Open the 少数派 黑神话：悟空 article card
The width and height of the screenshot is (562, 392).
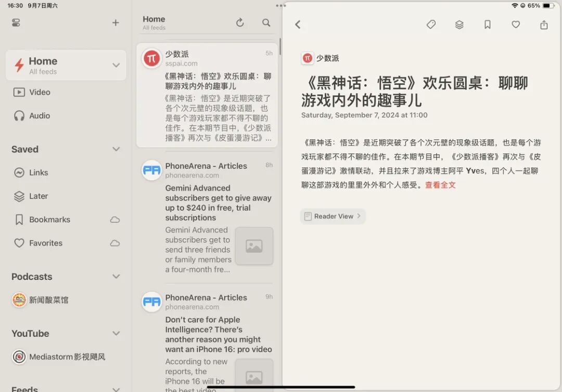pyautogui.click(x=207, y=95)
